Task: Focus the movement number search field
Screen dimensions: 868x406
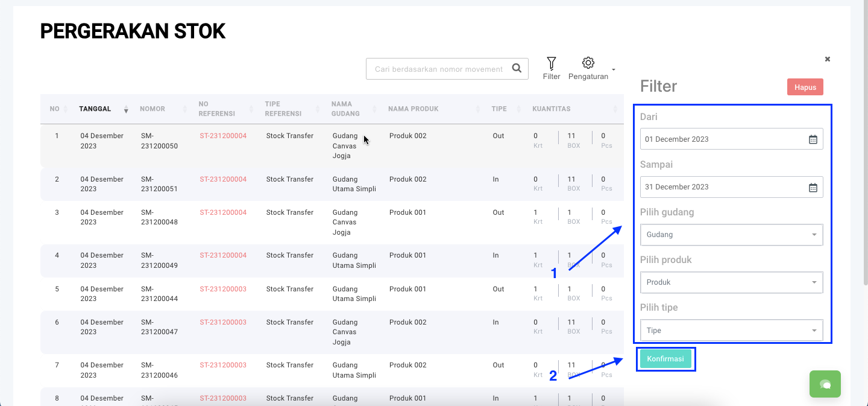Action: click(x=438, y=69)
